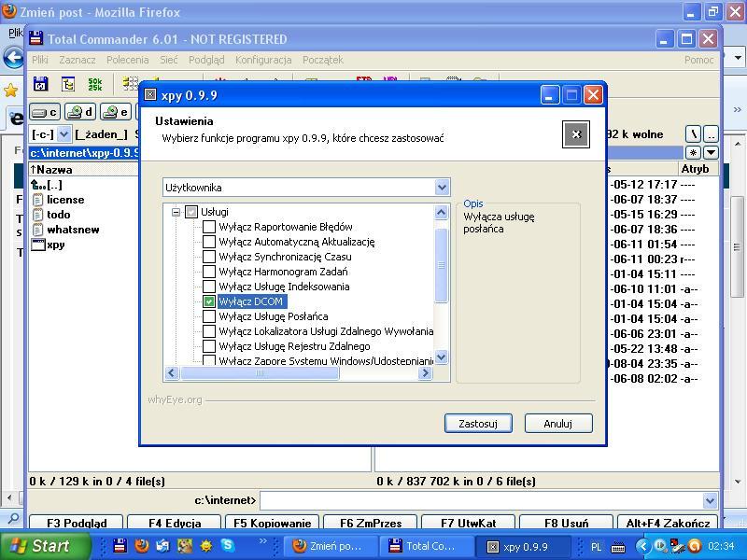Open right panel directory history dropdown arrow
Image resolution: width=747 pixels, height=560 pixels.
(x=711, y=152)
